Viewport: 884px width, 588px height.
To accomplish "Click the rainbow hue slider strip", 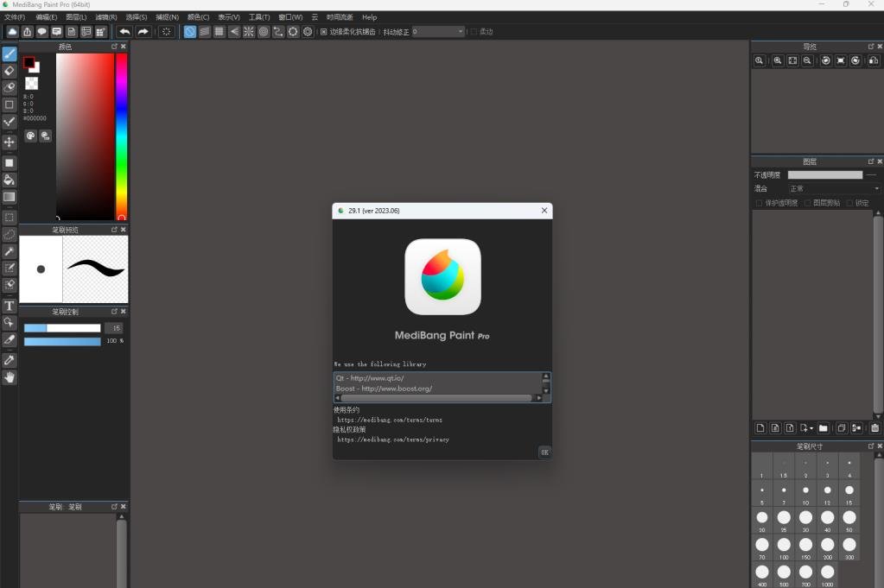I will tap(121, 136).
